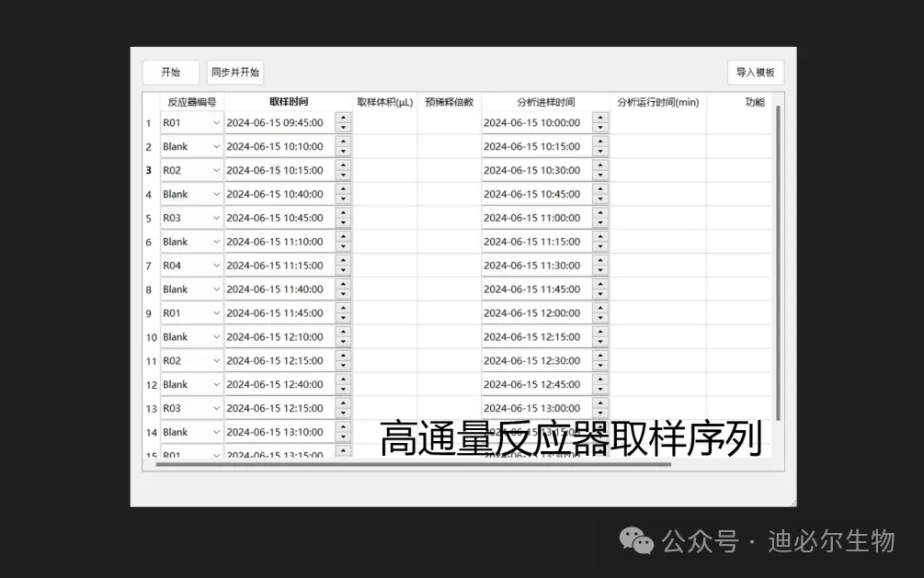Click the 开始 (Start) button
924x578 pixels.
click(x=170, y=72)
